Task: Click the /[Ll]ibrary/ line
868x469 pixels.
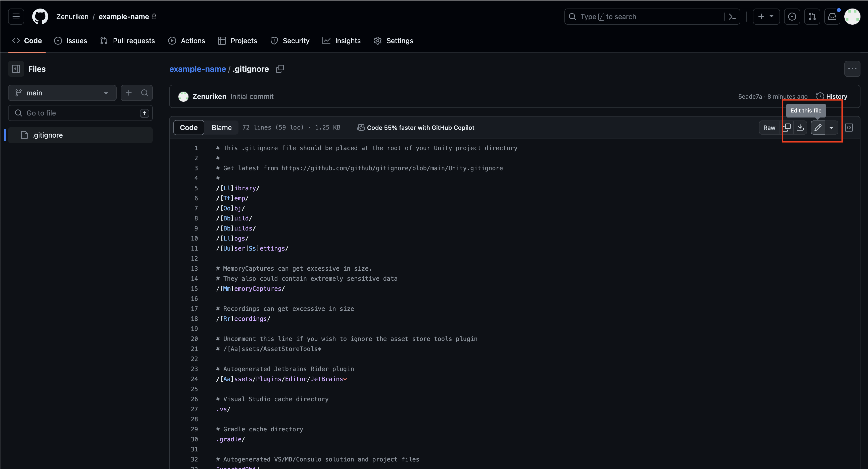Action: click(x=238, y=188)
